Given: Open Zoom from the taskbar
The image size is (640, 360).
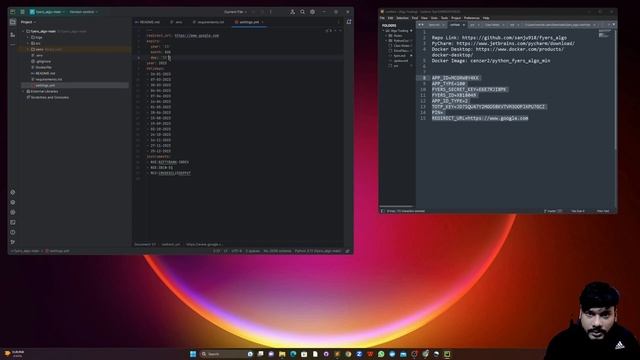Looking at the screenshot, I should tap(359, 354).
